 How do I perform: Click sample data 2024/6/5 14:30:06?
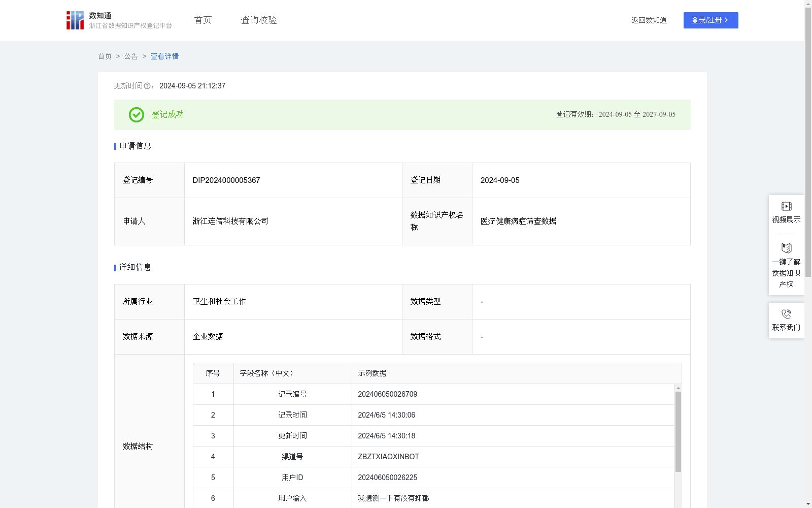click(x=387, y=415)
